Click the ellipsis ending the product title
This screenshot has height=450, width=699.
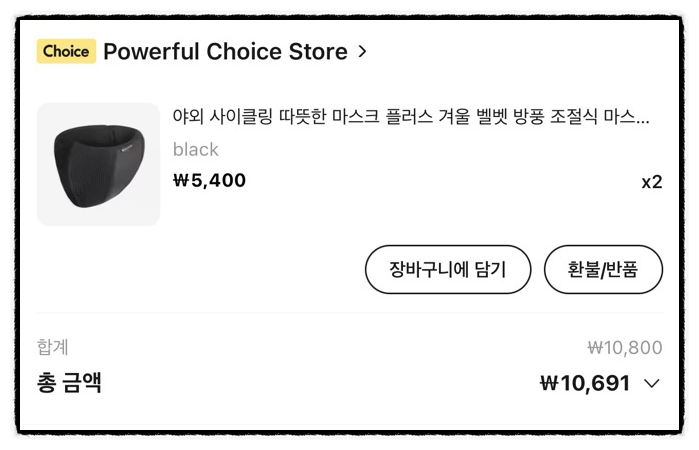tap(642, 121)
